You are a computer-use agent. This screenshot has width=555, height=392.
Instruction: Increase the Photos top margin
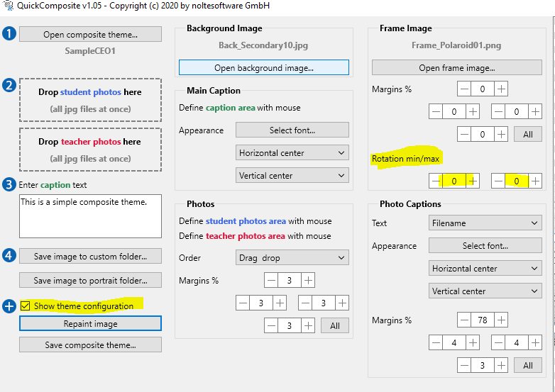click(x=308, y=280)
